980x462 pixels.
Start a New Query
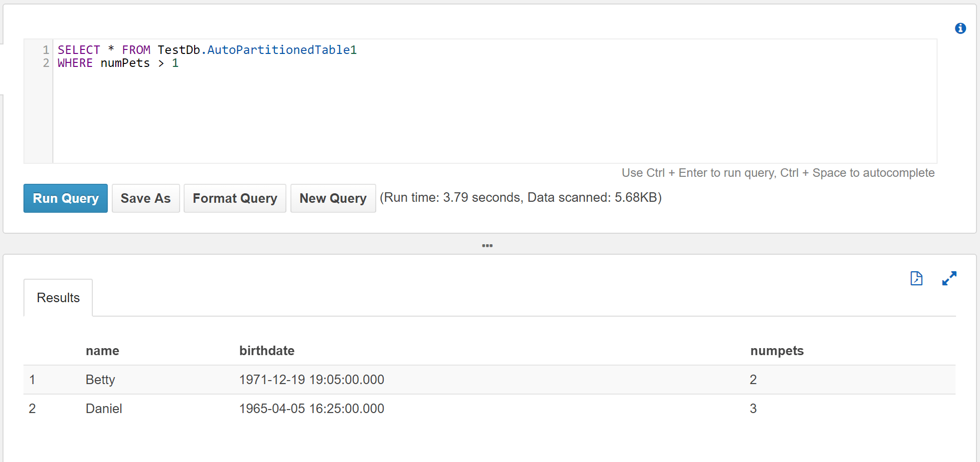coord(333,198)
